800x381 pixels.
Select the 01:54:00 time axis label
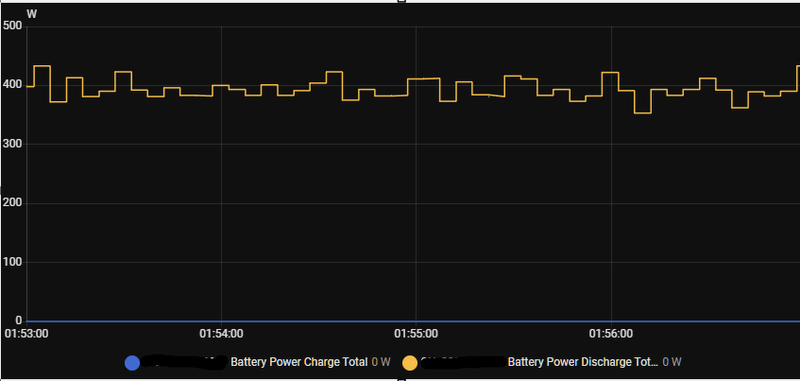[221, 334]
